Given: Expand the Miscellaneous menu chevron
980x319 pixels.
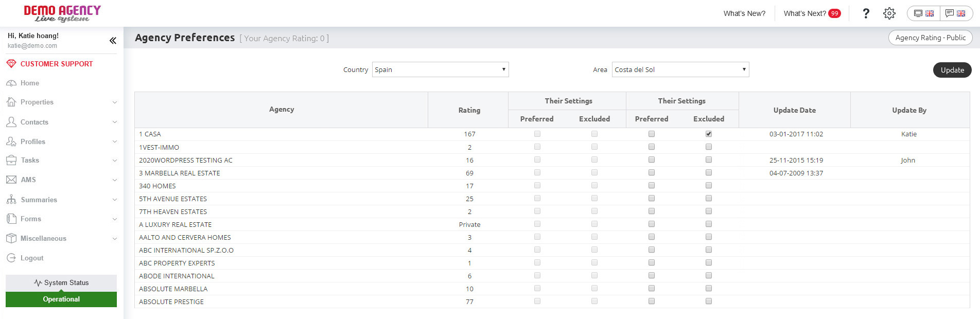Looking at the screenshot, I should tap(115, 239).
